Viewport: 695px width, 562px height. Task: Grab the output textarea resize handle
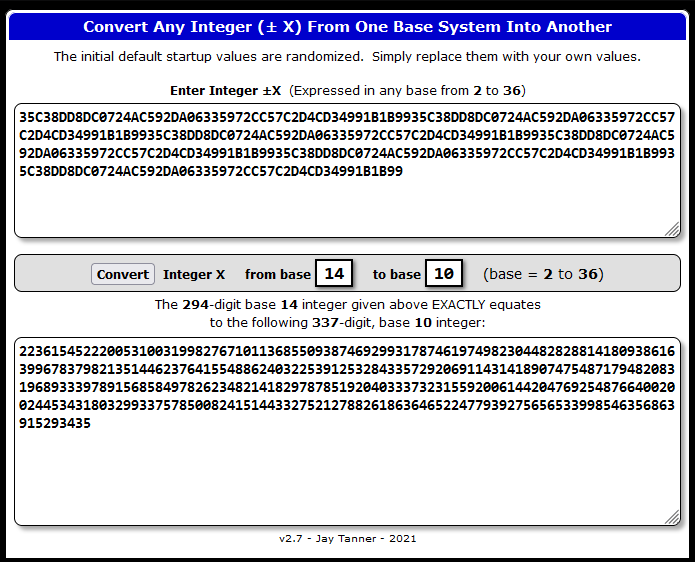coord(672,518)
